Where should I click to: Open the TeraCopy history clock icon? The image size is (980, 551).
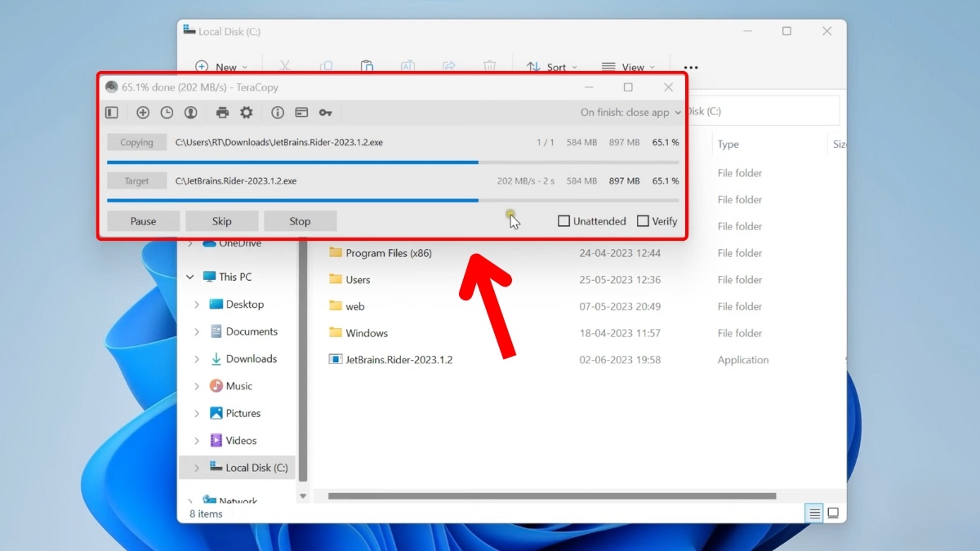click(x=167, y=113)
